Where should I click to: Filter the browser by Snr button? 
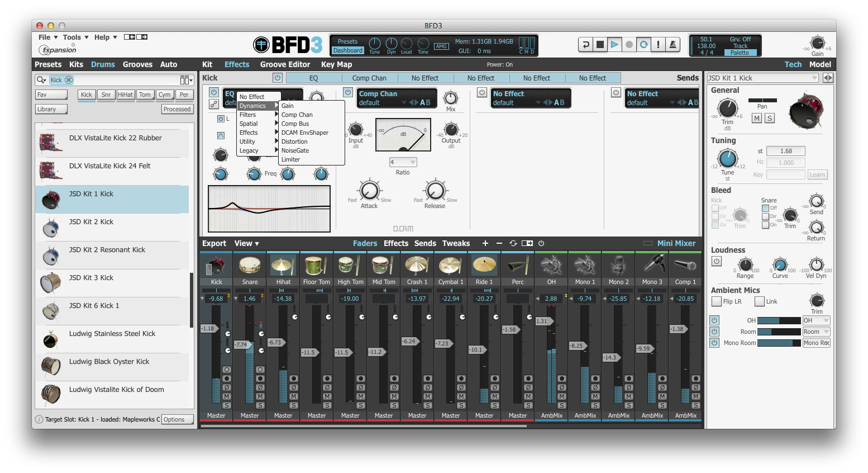point(106,94)
